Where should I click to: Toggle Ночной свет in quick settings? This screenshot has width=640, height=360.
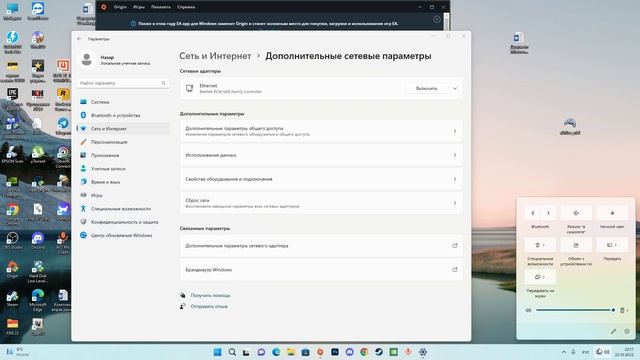pos(612,213)
